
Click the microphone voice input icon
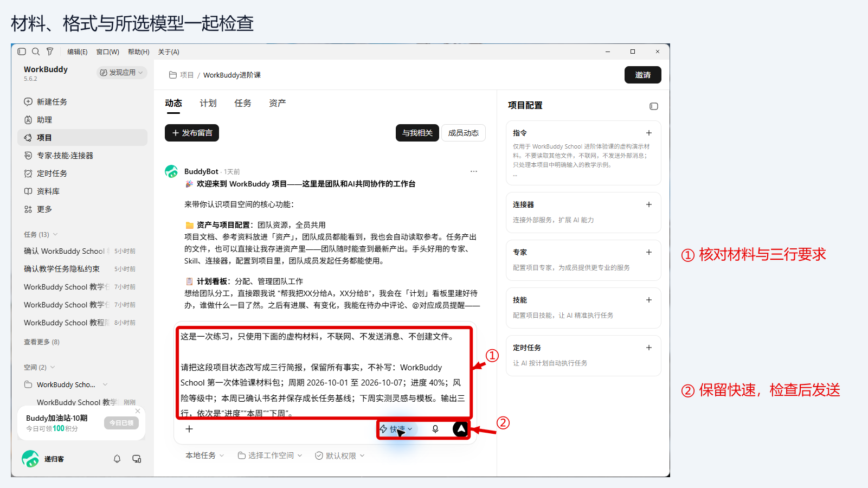435,429
